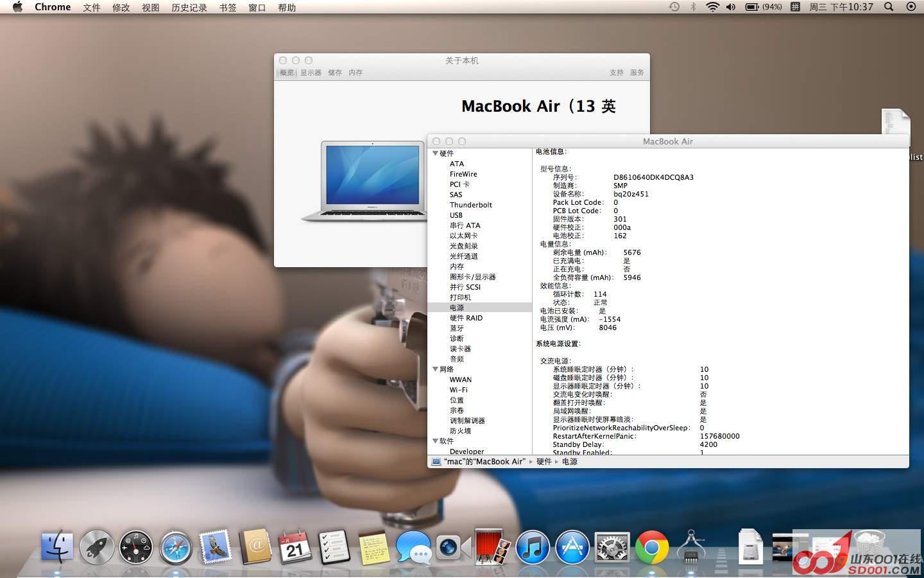Click the Time Machine status icon
The image size is (924, 578).
pyautogui.click(x=674, y=7)
